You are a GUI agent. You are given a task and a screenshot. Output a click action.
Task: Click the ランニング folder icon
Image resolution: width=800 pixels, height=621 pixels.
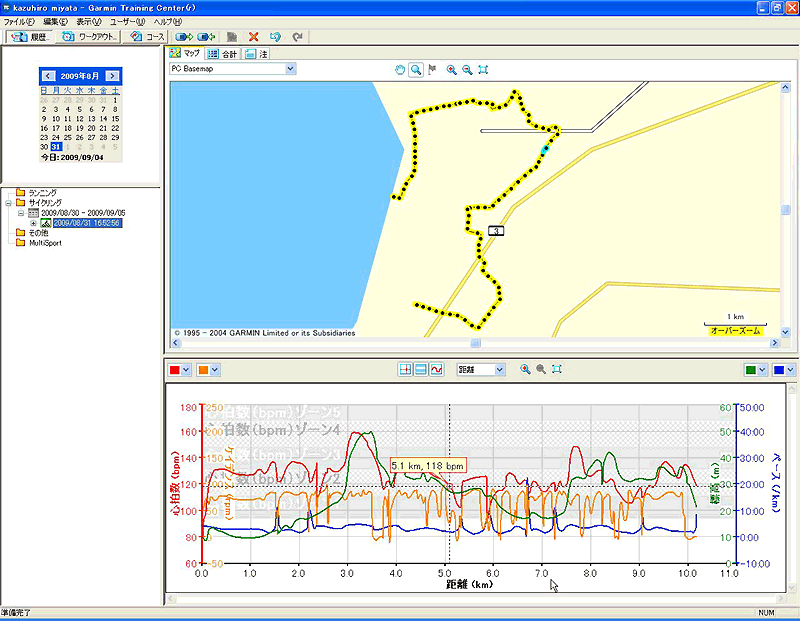click(x=20, y=192)
